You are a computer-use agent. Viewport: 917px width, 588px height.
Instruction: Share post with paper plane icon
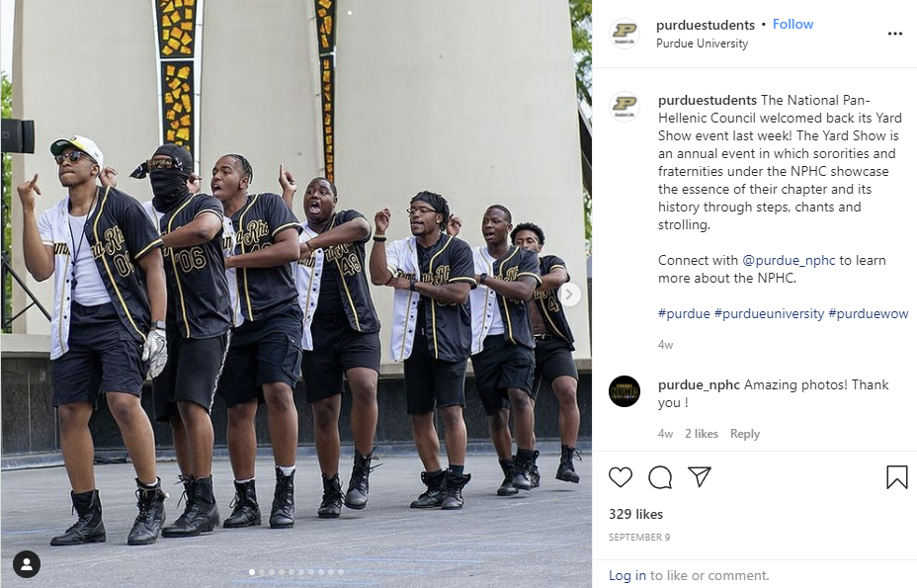tap(700, 477)
